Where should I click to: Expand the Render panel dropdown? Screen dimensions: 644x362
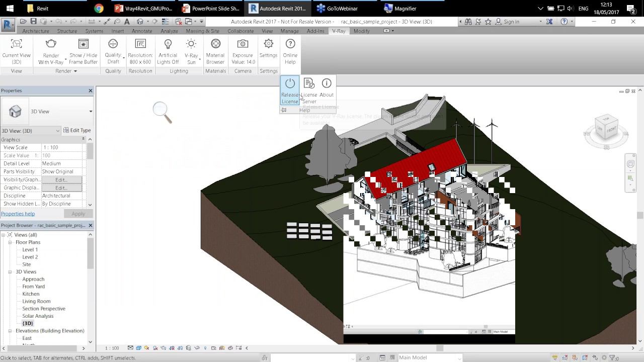(x=75, y=71)
